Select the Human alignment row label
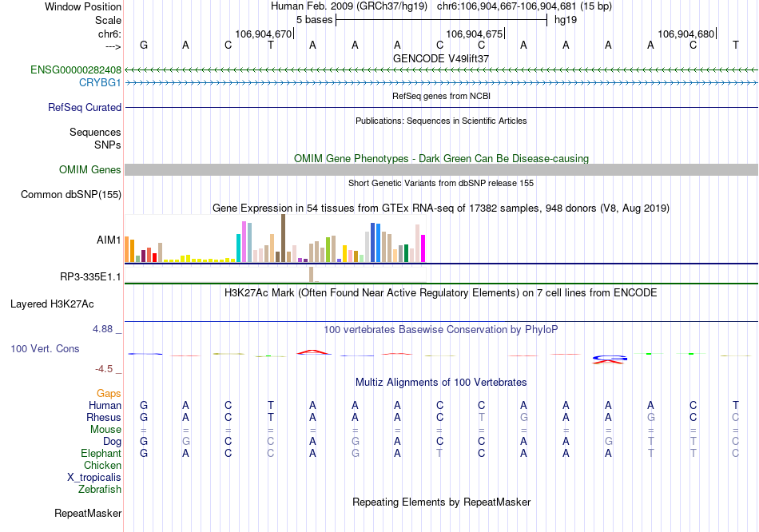Image resolution: width=759 pixels, height=532 pixels. point(105,405)
